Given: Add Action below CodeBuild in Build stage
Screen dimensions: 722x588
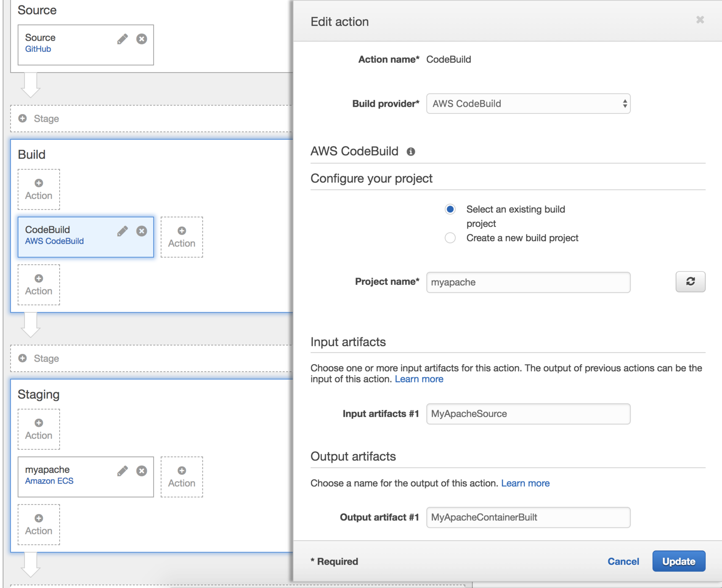Looking at the screenshot, I should click(39, 285).
